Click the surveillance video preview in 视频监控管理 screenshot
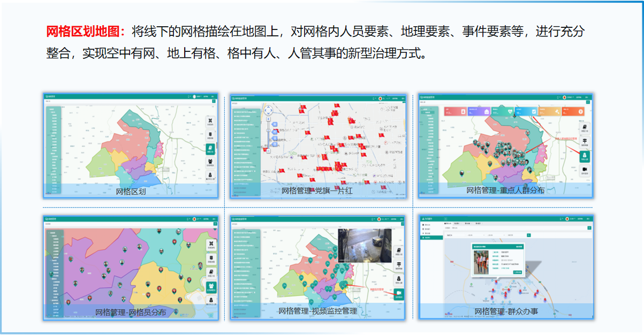This screenshot has height=335, width=644. click(x=365, y=246)
